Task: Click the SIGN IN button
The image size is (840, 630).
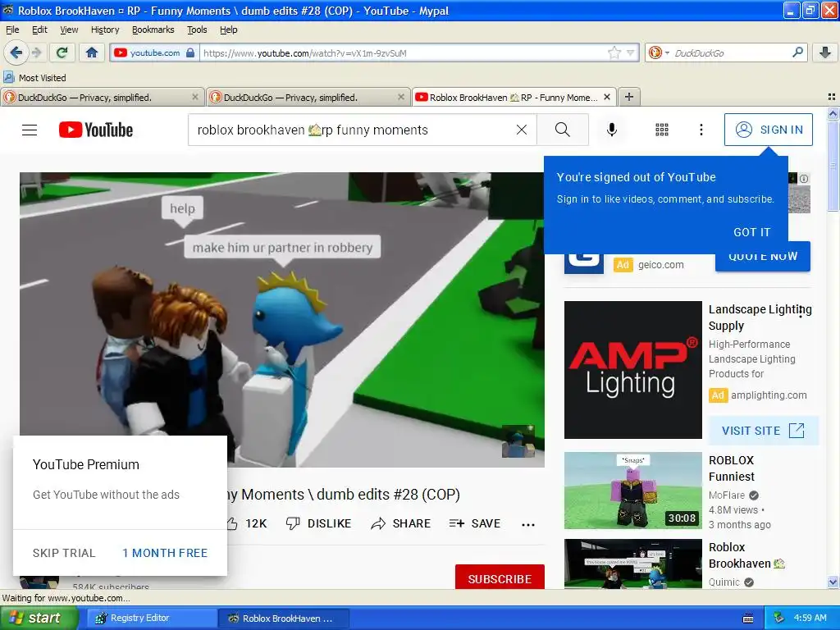Action: [768, 130]
